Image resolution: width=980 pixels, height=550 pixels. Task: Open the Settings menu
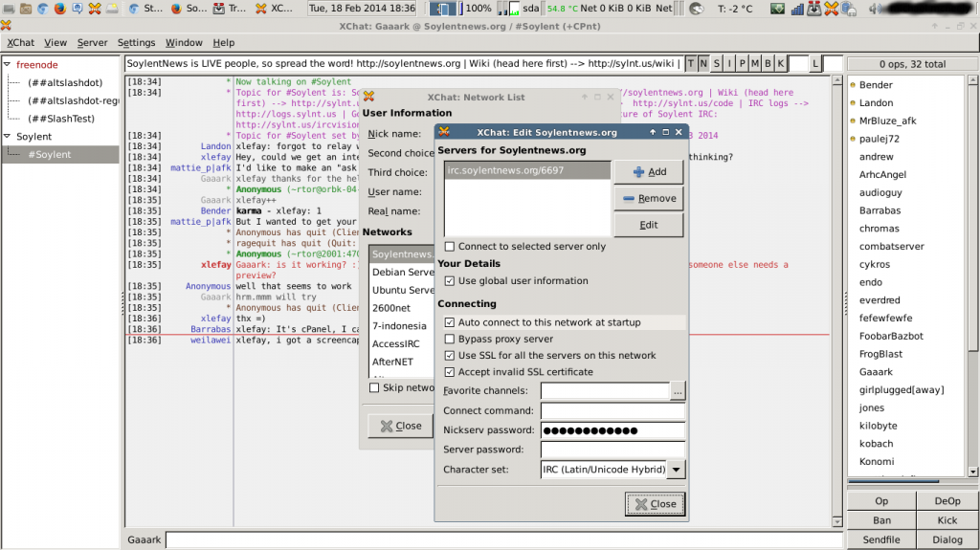pos(136,43)
